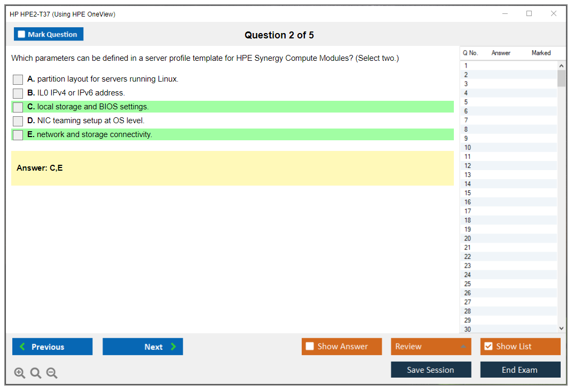Expand the Review dropdown
This screenshot has width=574, height=392.
pos(463,347)
